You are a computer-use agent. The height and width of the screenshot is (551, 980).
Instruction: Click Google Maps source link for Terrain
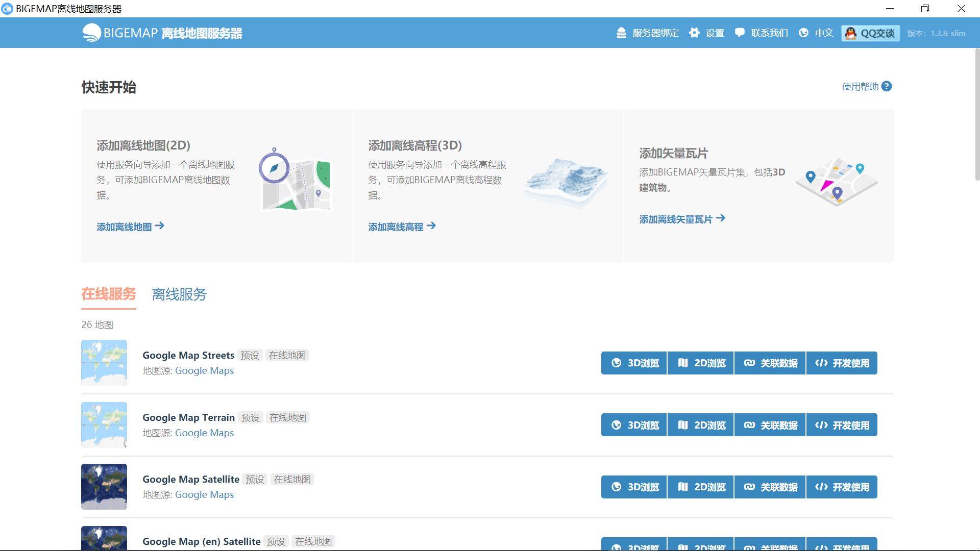tap(204, 433)
